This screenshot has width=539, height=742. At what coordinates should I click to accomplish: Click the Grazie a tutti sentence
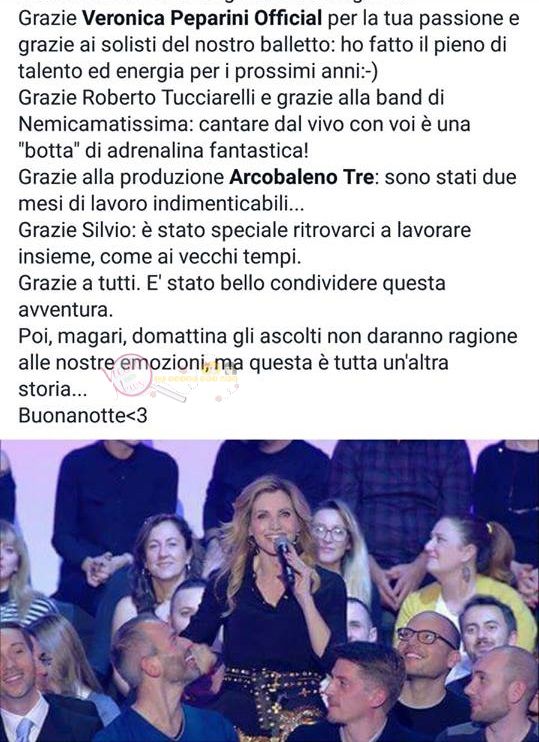click(x=232, y=296)
